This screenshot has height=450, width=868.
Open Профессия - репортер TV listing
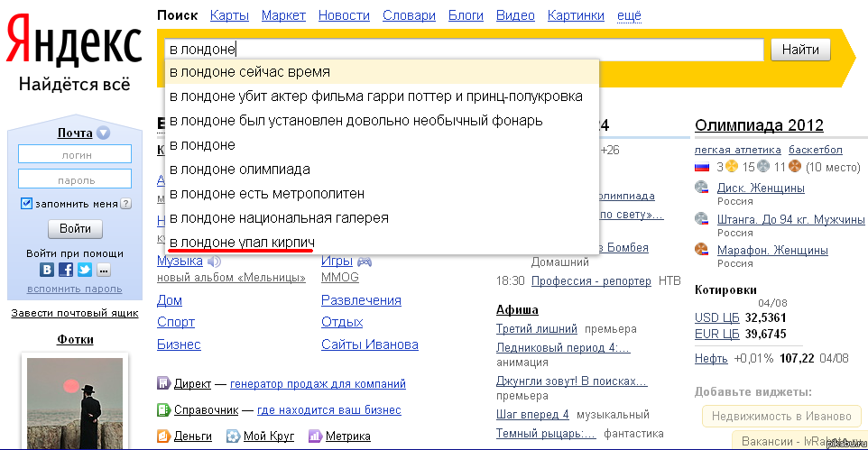click(591, 281)
